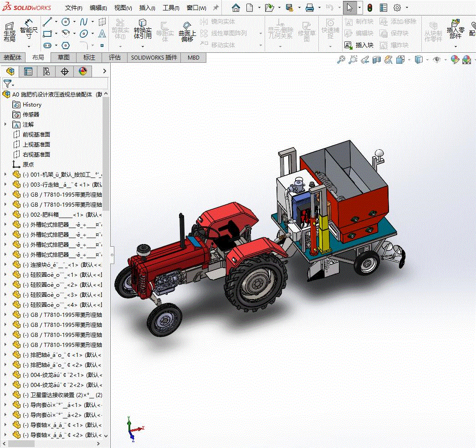Open the Hide/Show Items eye icon
The image size is (476, 448).
pos(437,60)
